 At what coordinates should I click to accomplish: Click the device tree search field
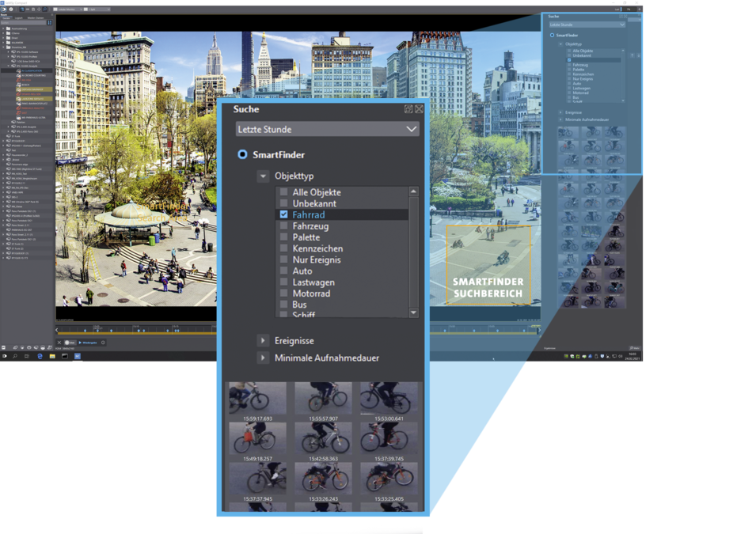pyautogui.click(x=24, y=23)
